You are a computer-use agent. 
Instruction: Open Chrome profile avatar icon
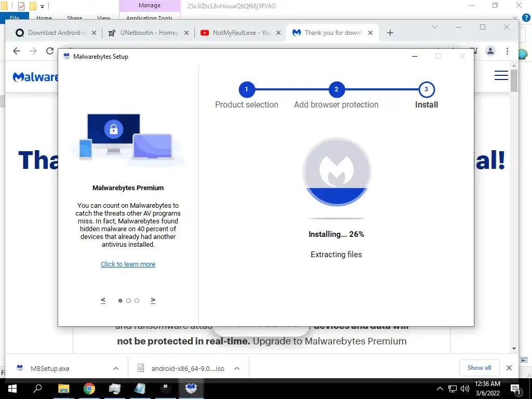(490, 51)
